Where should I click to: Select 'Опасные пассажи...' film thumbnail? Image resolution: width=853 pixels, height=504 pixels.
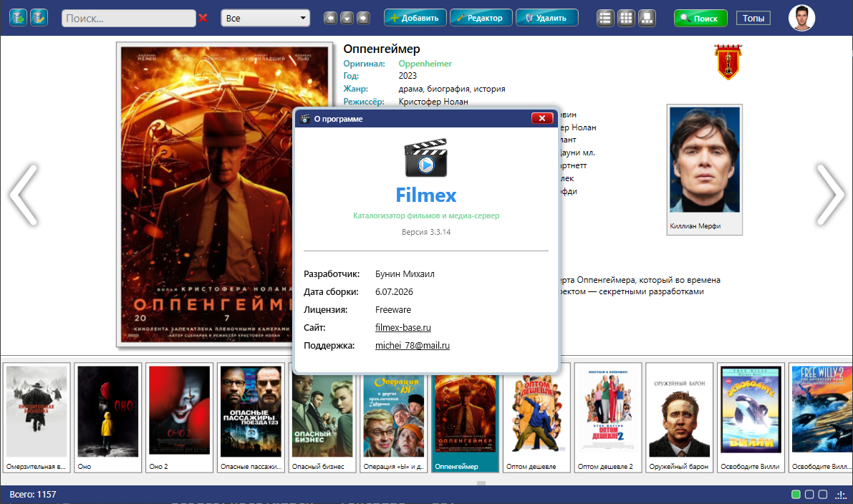point(251,417)
